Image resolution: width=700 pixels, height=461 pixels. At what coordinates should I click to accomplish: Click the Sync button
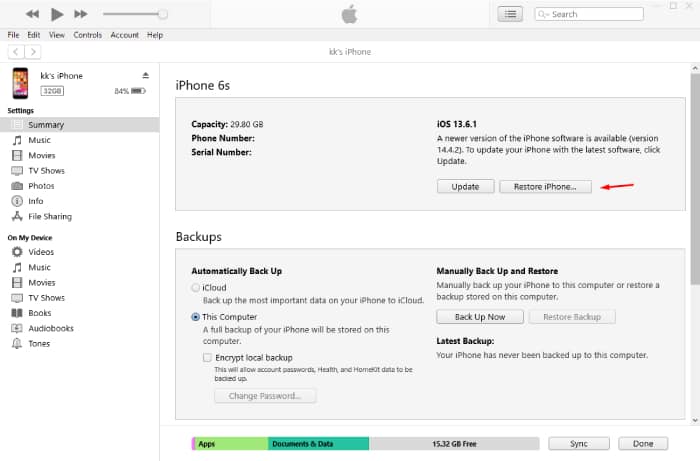coord(579,444)
